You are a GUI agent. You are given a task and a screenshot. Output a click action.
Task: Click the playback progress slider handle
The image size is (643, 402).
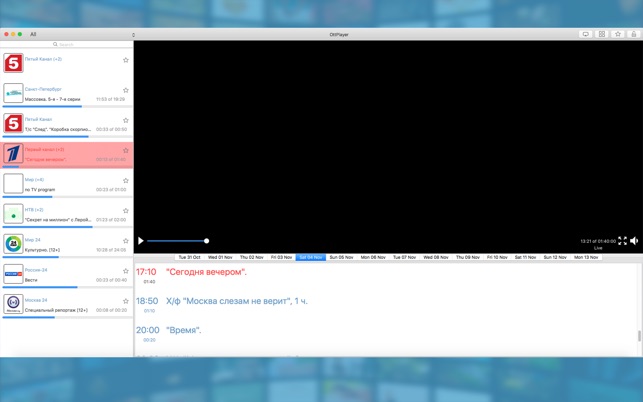click(x=207, y=241)
